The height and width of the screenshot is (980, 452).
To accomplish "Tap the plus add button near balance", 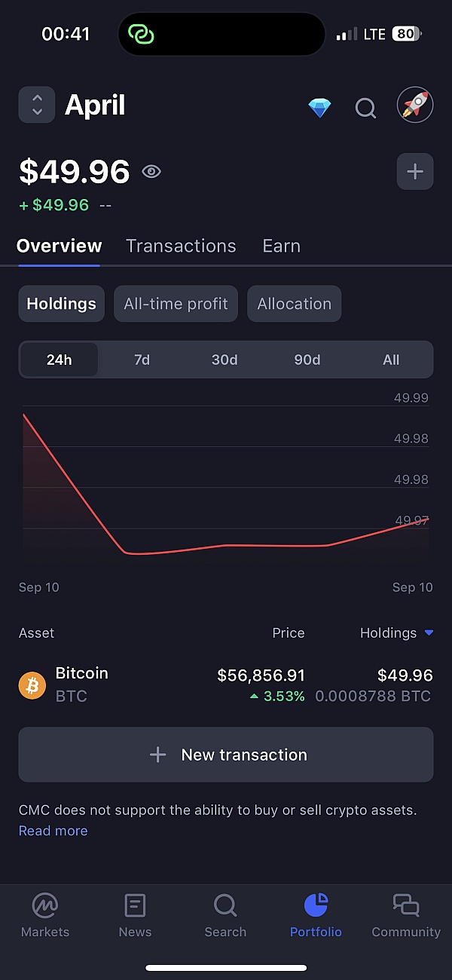I will point(415,171).
